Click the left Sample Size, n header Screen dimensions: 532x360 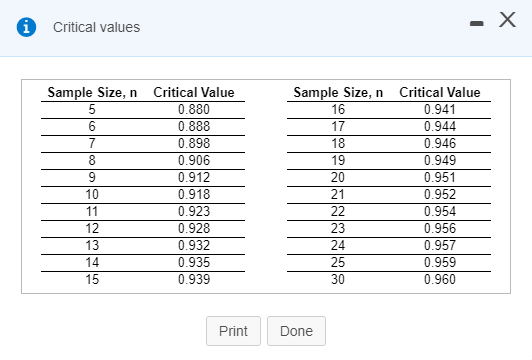(x=92, y=92)
